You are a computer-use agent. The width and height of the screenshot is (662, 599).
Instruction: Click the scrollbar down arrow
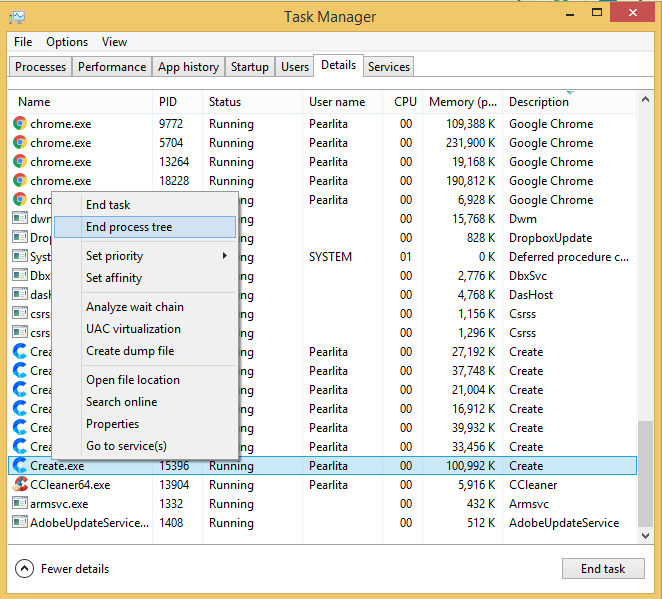(x=645, y=536)
